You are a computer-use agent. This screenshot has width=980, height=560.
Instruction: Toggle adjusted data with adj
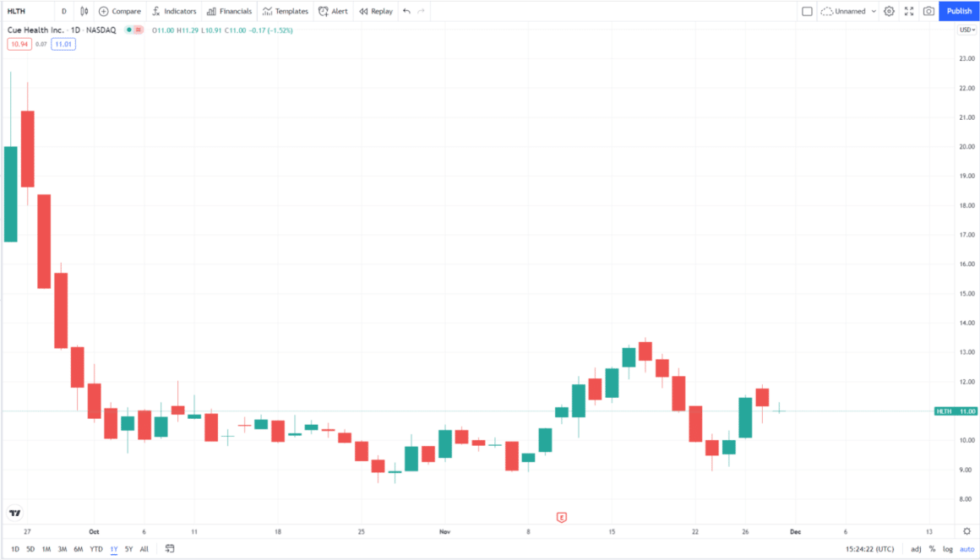pos(916,548)
